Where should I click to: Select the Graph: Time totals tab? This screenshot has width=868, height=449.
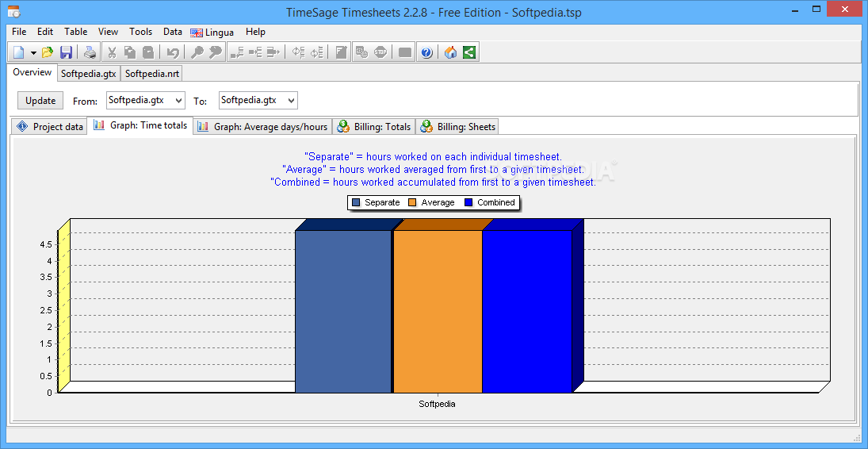(x=140, y=125)
